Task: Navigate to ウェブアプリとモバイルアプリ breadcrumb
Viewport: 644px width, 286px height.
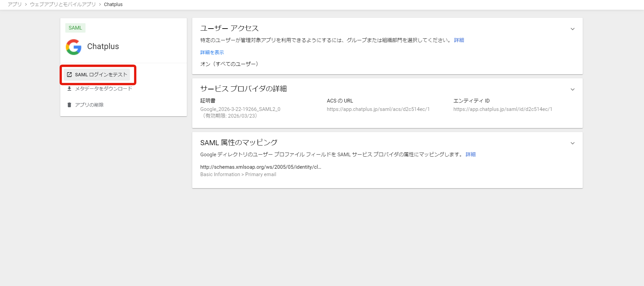Action: click(x=63, y=4)
